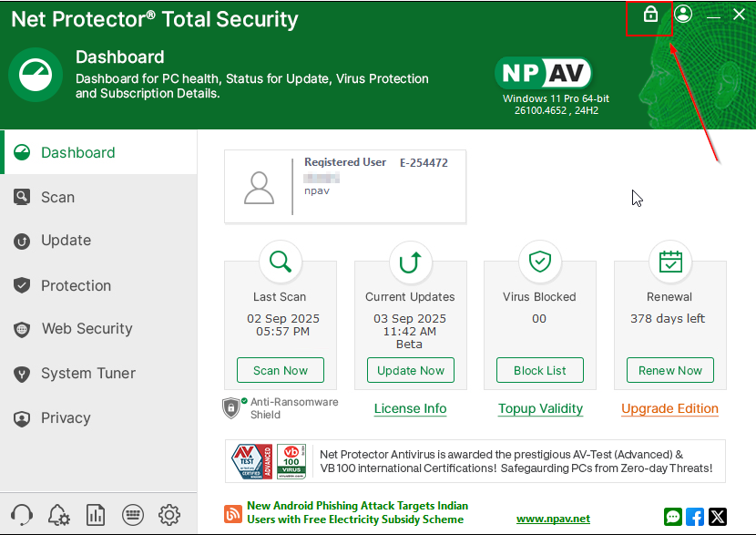Open the reports chart icon

coord(95,515)
